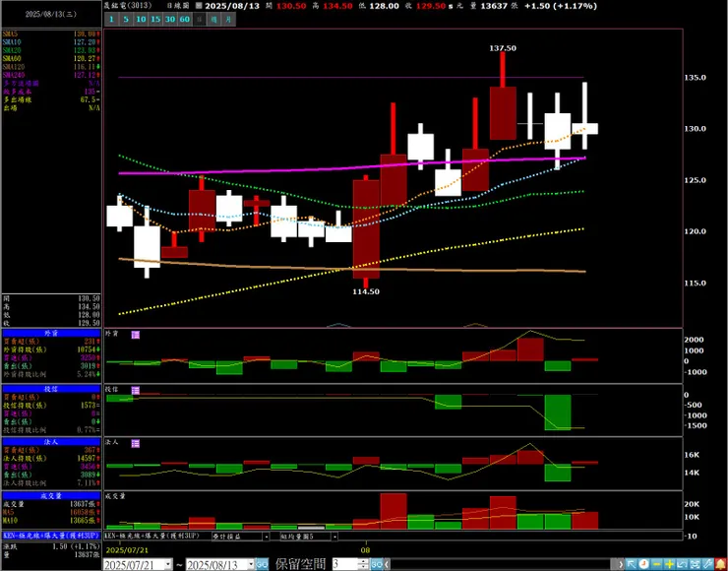Open the end date 2025/08/13 dropdown
This screenshot has width=728, height=571.
(251, 564)
